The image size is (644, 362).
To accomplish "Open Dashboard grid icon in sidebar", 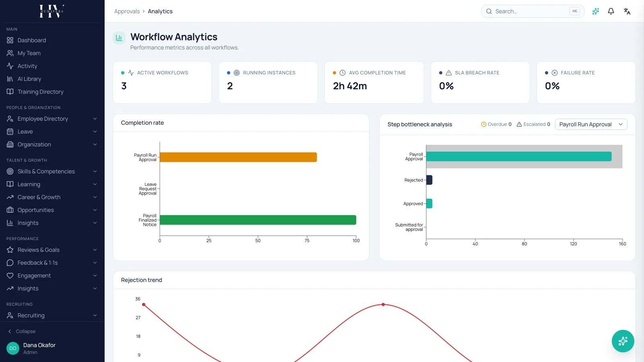I will [10, 40].
